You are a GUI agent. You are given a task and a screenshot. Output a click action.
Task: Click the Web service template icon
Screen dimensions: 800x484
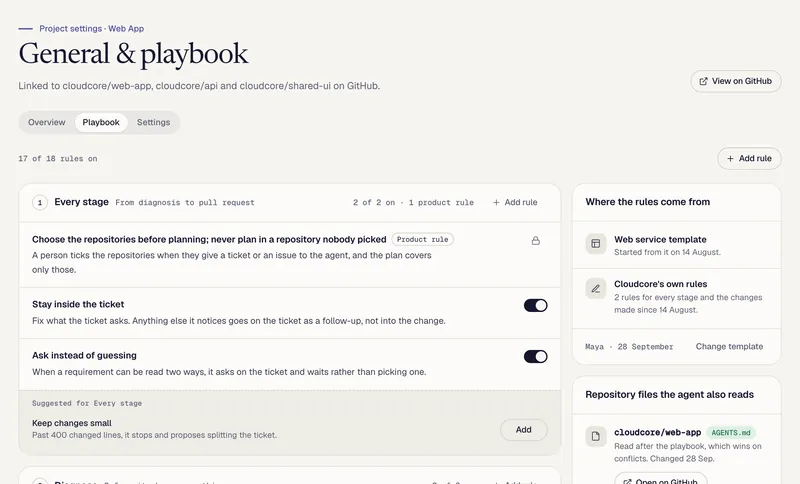click(595, 244)
